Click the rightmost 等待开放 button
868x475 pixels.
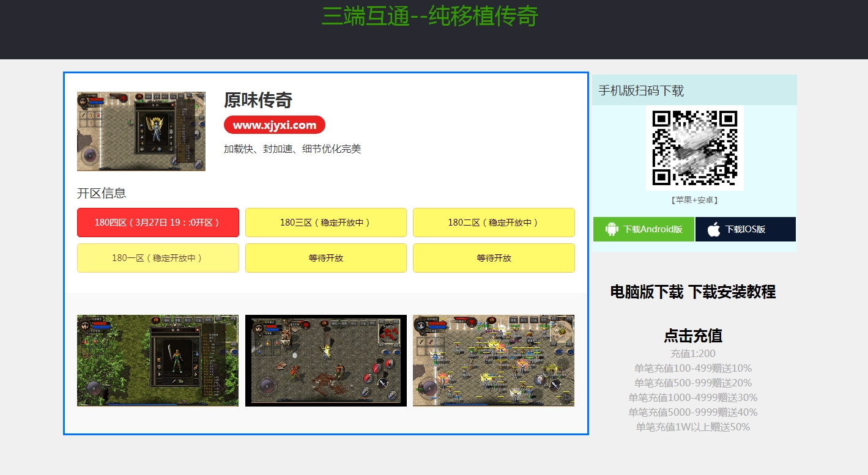click(494, 258)
